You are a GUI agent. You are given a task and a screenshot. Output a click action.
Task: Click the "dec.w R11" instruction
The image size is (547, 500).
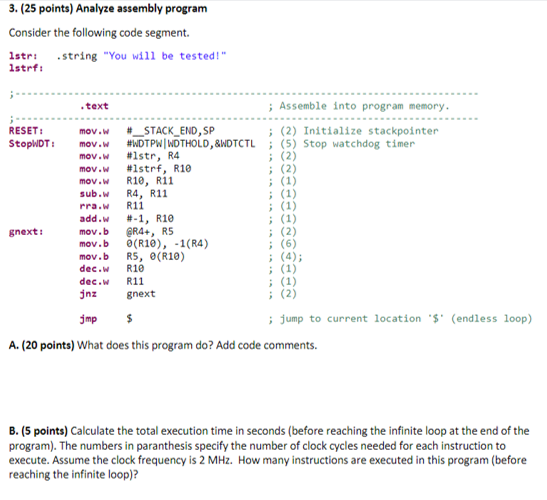coord(112,281)
